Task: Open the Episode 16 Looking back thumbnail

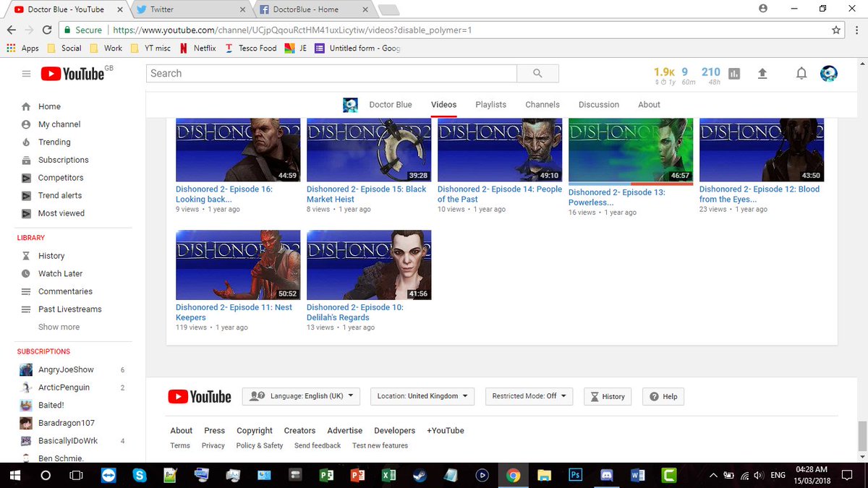Action: [238, 150]
